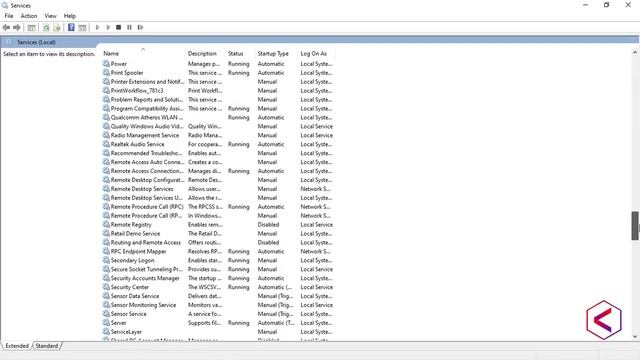Select the Power service icon
Image resolution: width=640 pixels, height=360 pixels.
106,64
